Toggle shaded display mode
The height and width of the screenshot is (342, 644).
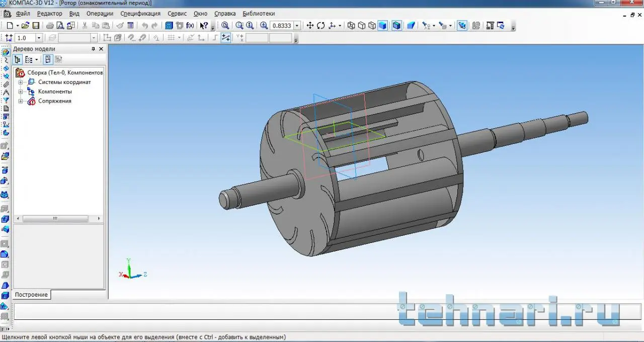point(382,25)
